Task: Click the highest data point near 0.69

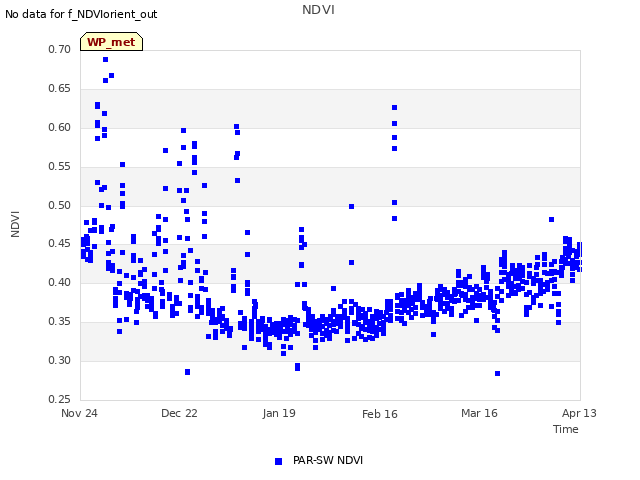Action: click(105, 60)
